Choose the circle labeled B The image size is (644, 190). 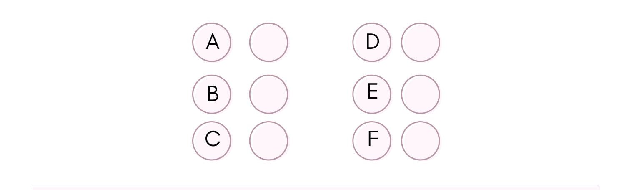(x=212, y=94)
